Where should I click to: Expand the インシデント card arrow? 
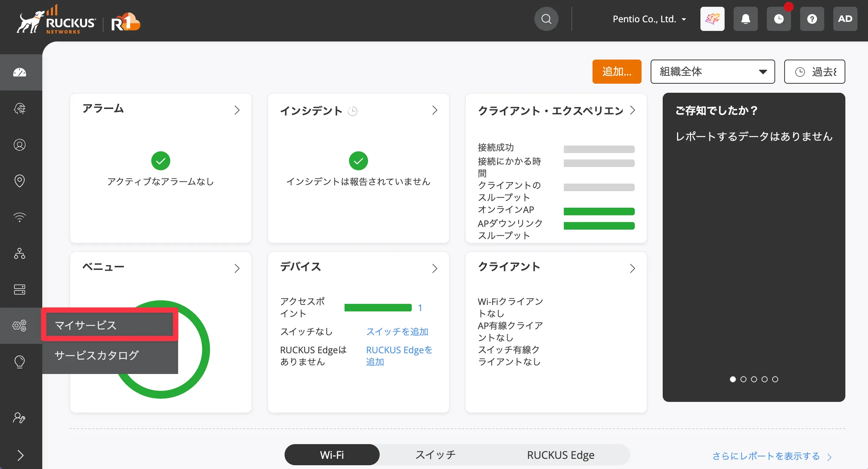pos(435,110)
